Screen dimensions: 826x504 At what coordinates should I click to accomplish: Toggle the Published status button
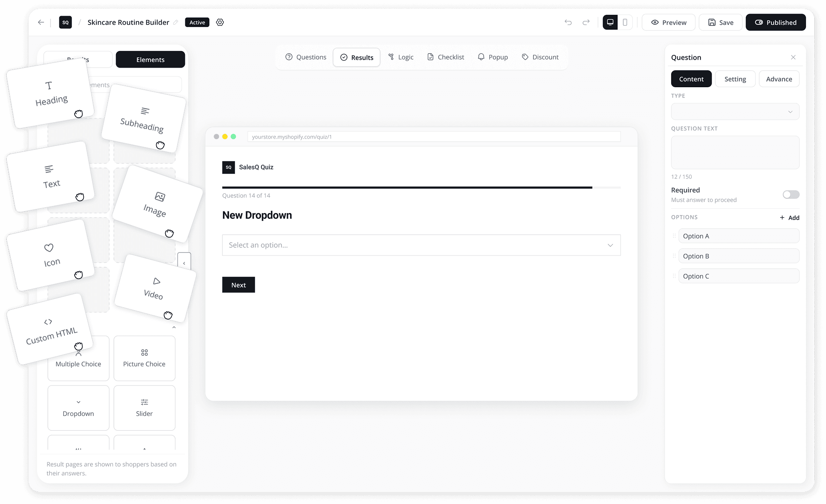pos(776,22)
